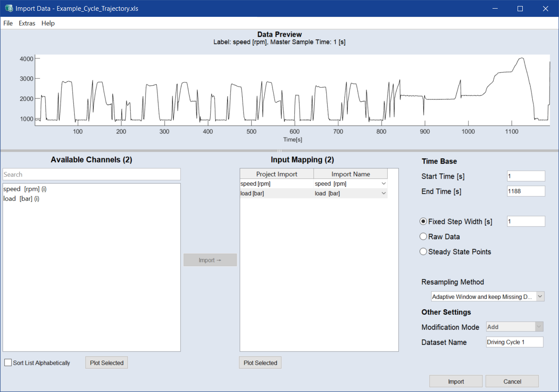Image resolution: width=559 pixels, height=392 pixels.
Task: Click Plot Selected under Input Mapping
Action: pyautogui.click(x=260, y=363)
